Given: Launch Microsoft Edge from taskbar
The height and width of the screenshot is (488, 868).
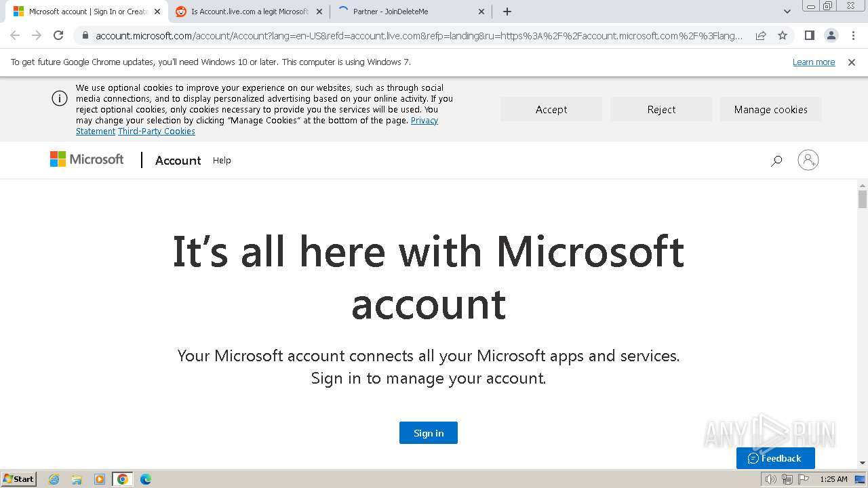Looking at the screenshot, I should click(x=146, y=479).
